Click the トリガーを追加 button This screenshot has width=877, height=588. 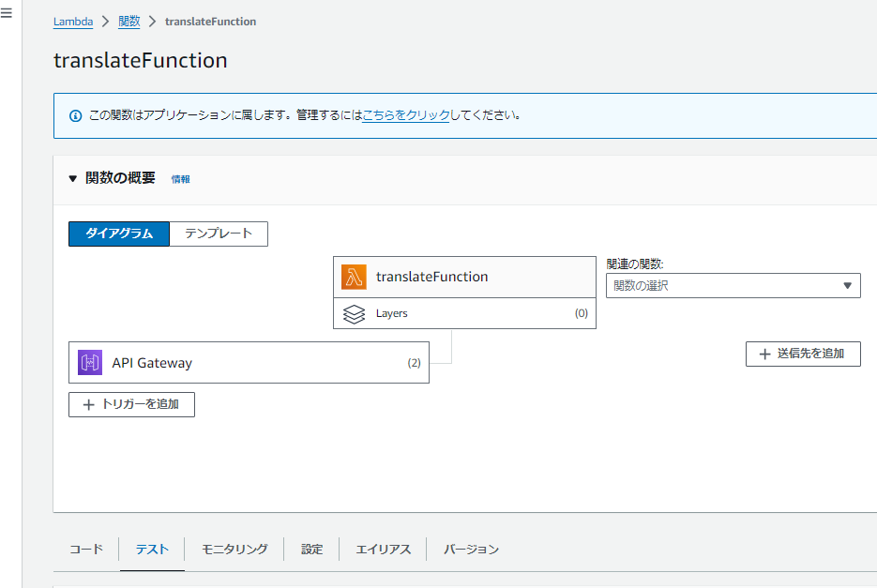pos(131,404)
